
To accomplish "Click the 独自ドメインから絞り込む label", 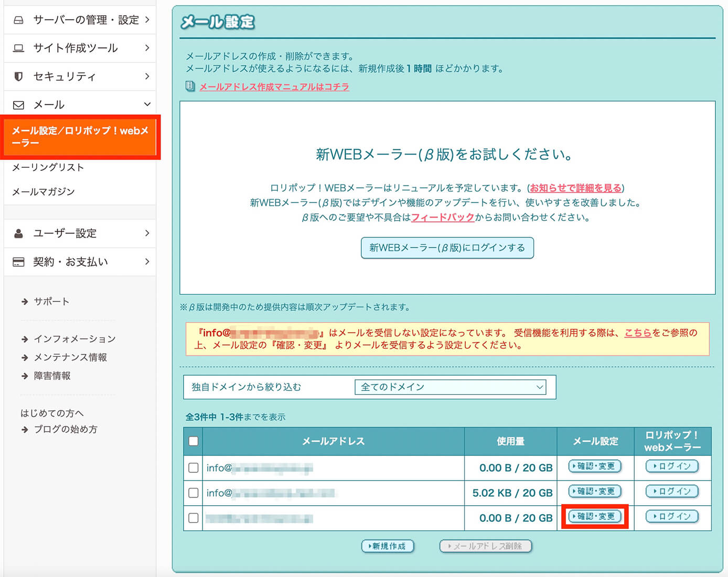I will pos(247,387).
